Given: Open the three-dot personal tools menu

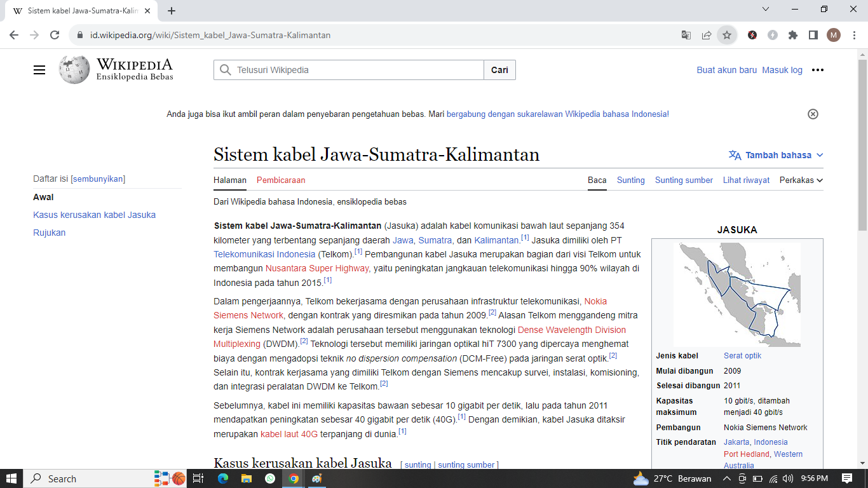Looking at the screenshot, I should tap(818, 70).
